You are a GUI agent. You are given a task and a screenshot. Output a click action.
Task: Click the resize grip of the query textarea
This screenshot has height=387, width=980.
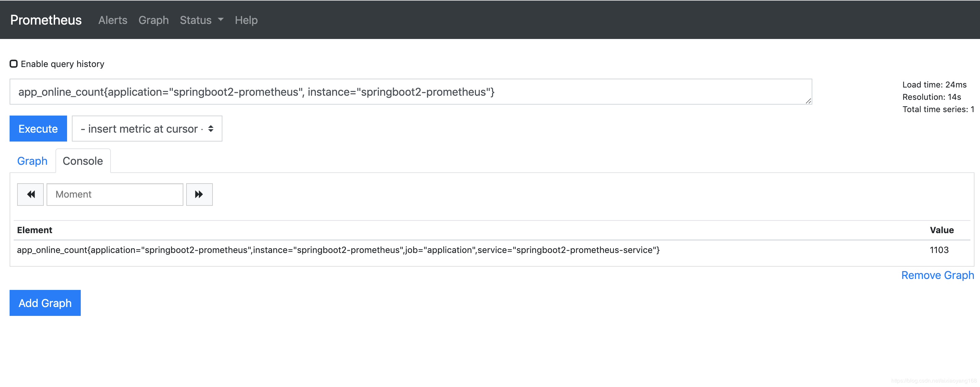[x=808, y=101]
